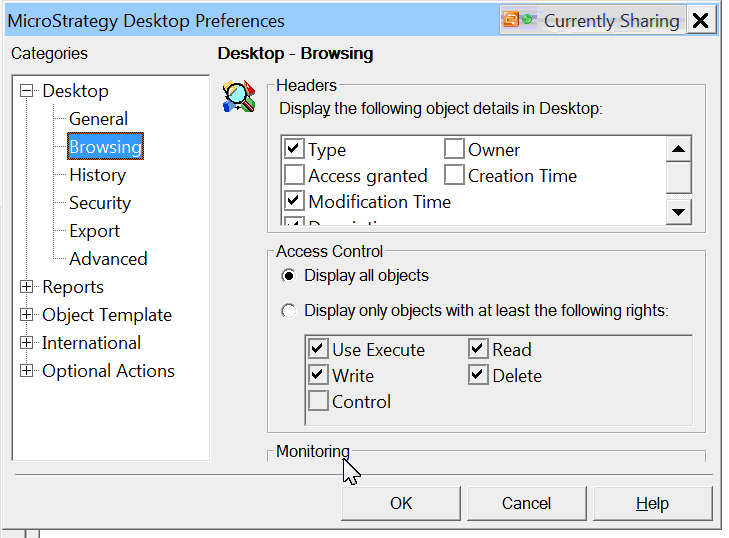This screenshot has height=538, width=729.
Task: Enable the Creation Time checkbox
Action: (454, 175)
